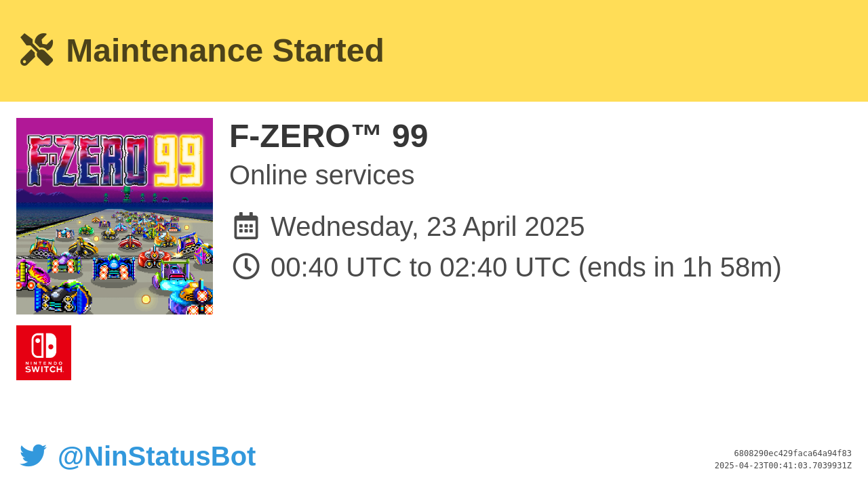
Task: Click the racing cars in the cover artwork
Action: (x=115, y=261)
